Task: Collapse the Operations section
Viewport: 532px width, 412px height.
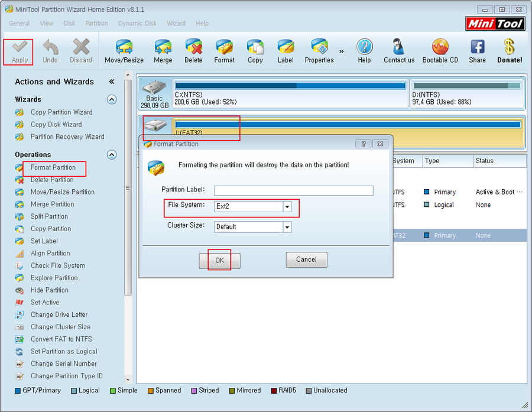Action: coord(111,155)
